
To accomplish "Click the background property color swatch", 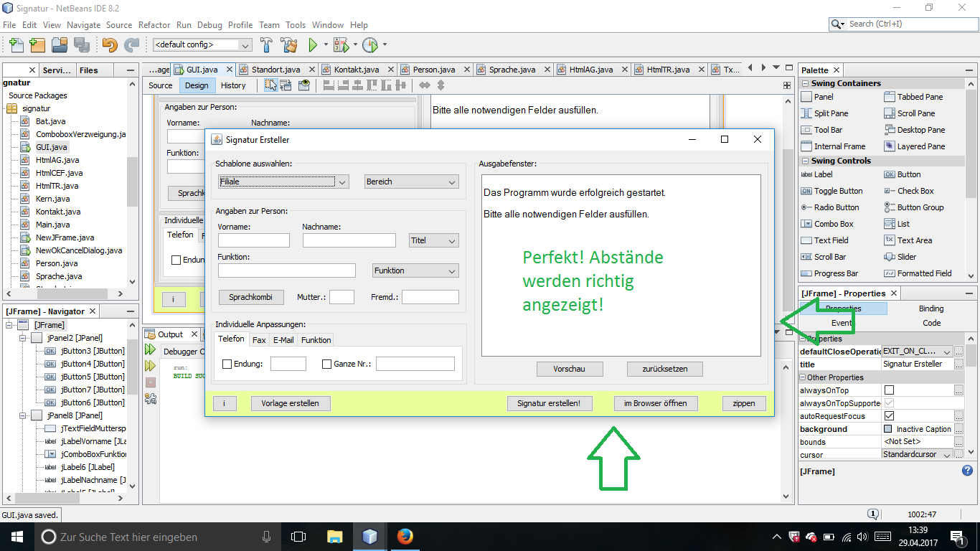I will pyautogui.click(x=889, y=429).
